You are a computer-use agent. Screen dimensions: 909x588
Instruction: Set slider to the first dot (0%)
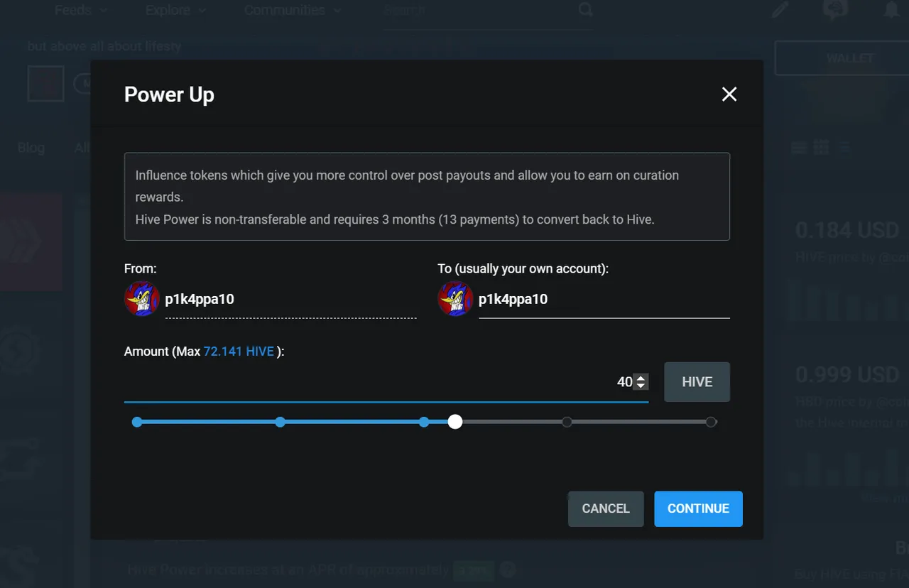click(137, 422)
